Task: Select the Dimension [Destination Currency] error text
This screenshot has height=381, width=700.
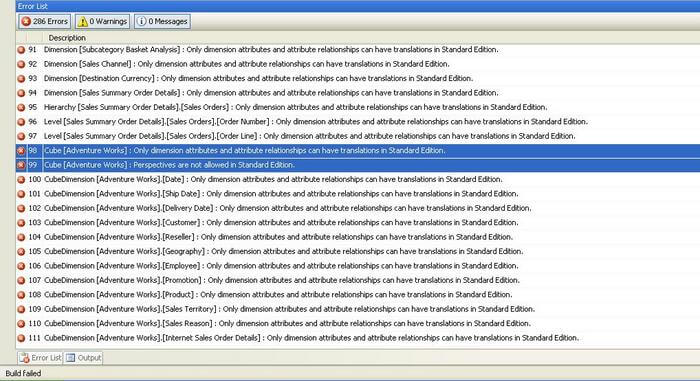Action: click(x=258, y=78)
